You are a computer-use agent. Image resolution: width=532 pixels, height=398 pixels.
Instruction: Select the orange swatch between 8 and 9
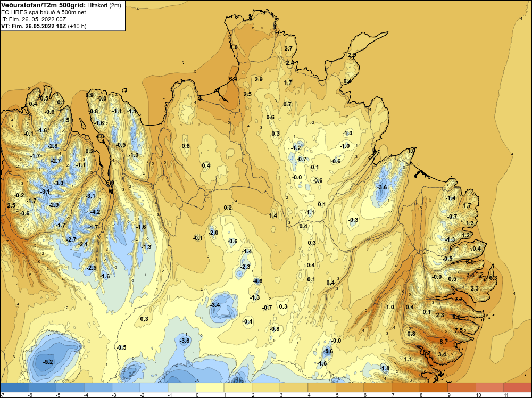434,387
